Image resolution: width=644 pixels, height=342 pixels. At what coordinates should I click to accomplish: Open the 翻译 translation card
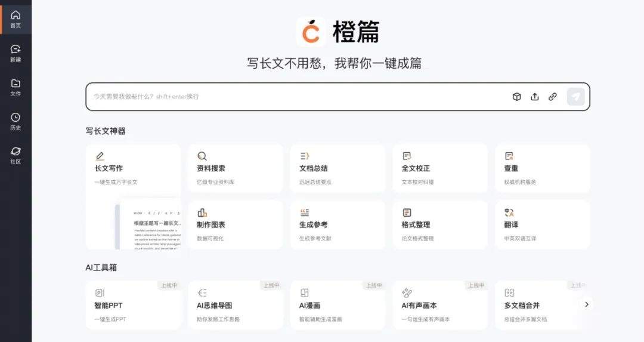[x=543, y=225]
